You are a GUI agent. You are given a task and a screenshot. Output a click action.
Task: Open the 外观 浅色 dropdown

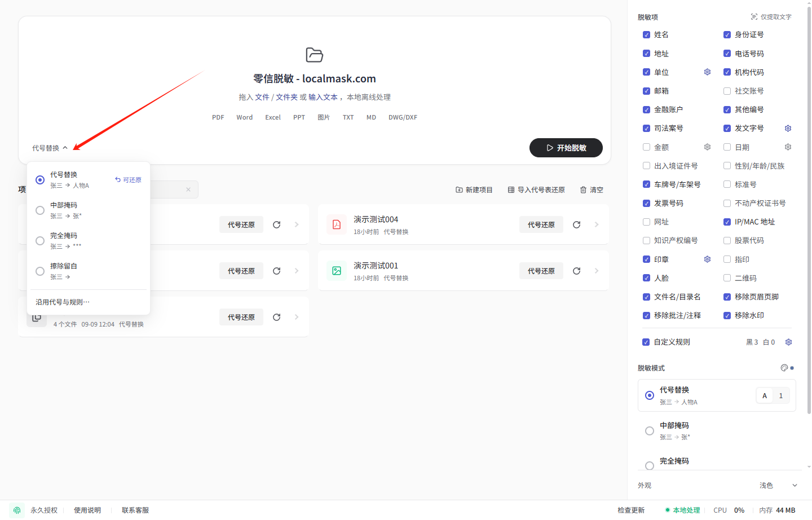click(x=778, y=485)
